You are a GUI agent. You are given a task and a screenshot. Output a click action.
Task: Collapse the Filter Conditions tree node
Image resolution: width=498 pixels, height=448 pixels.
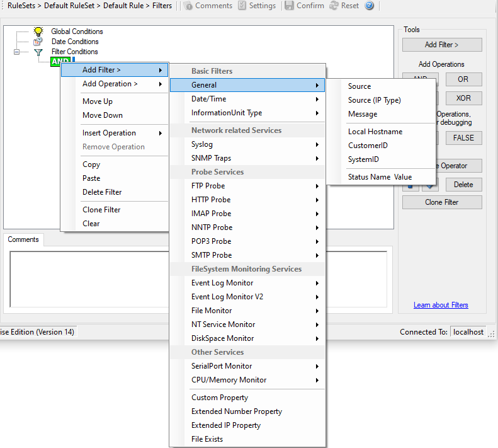point(17,52)
